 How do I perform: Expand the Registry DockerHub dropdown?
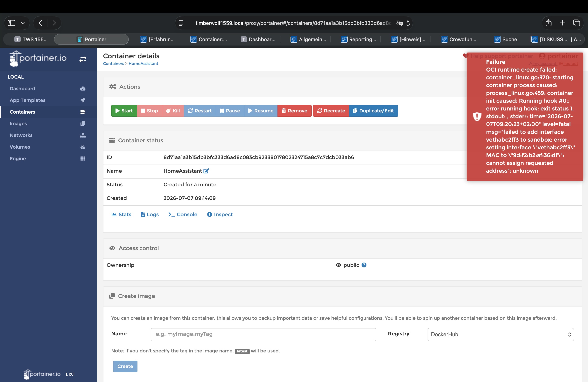(x=500, y=334)
